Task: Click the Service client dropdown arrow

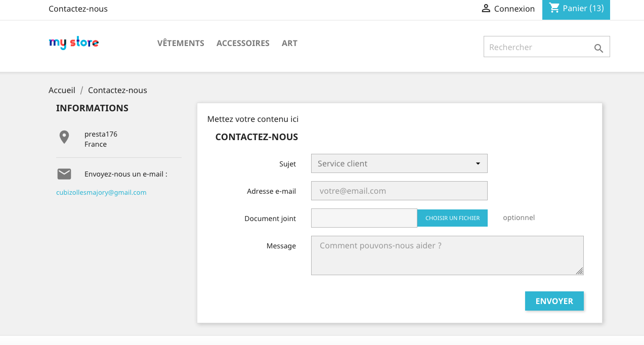Action: point(478,163)
